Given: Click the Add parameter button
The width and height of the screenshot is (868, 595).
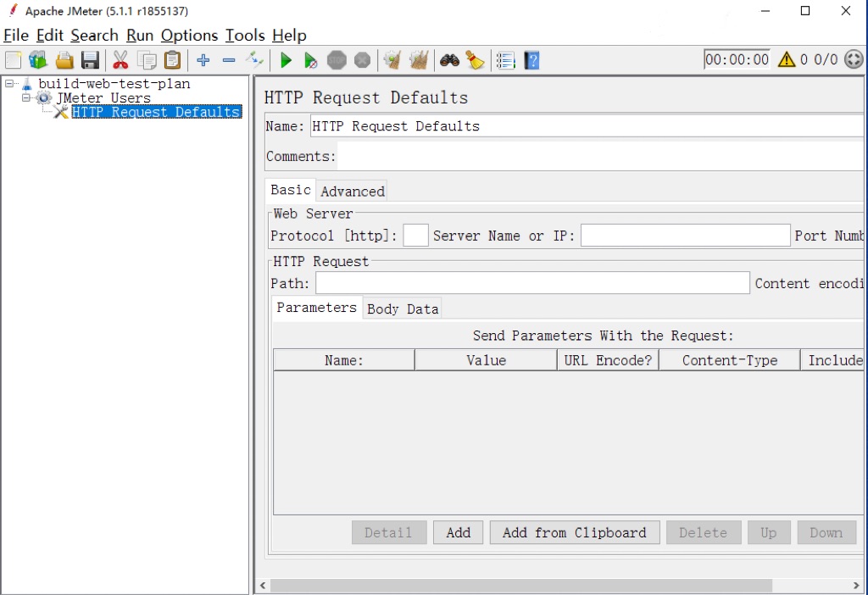Looking at the screenshot, I should (459, 532).
